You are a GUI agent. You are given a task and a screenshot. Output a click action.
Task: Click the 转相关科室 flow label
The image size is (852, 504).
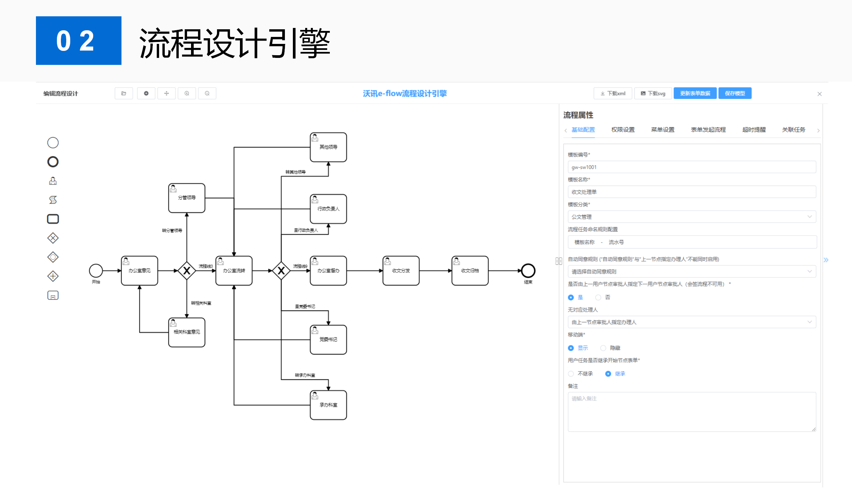[x=201, y=303]
